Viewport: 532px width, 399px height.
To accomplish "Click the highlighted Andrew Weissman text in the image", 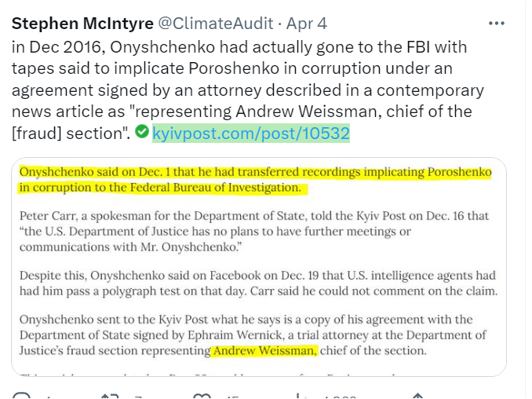I will tap(265, 350).
